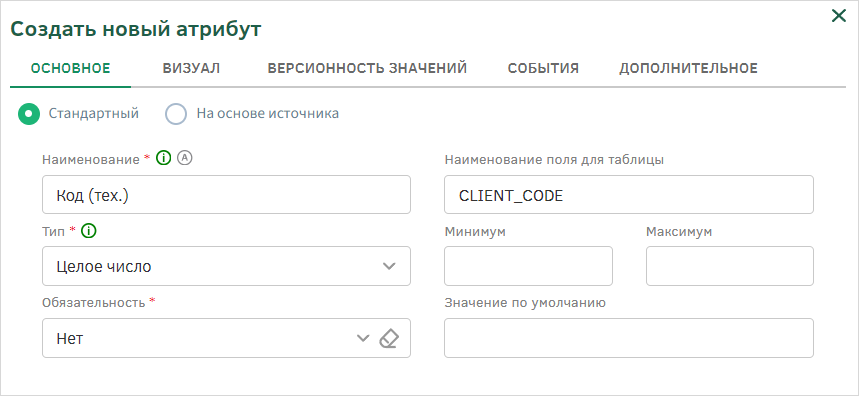This screenshot has width=859, height=396.
Task: Click the Наименование field with Код (тех.)
Action: click(226, 194)
